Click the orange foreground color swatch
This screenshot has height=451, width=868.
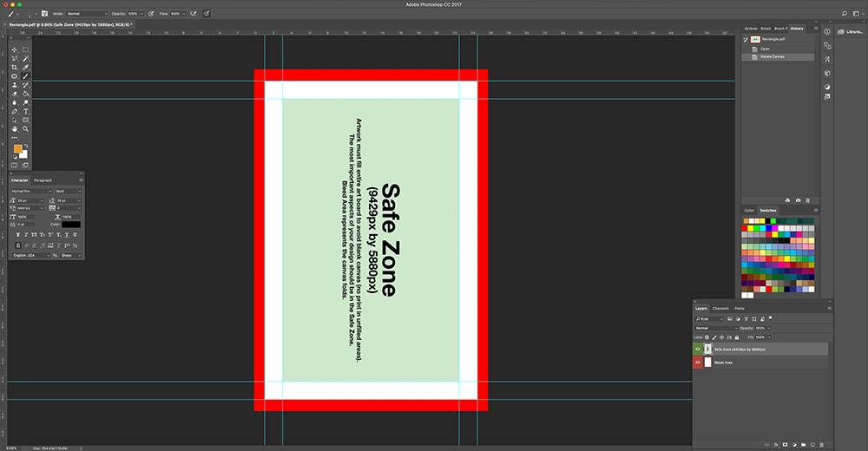pyautogui.click(x=17, y=149)
